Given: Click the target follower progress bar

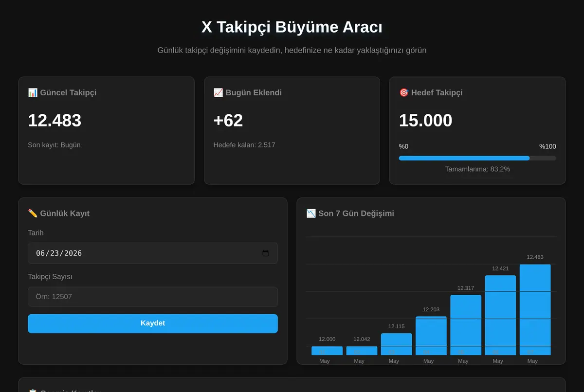Looking at the screenshot, I should point(477,158).
